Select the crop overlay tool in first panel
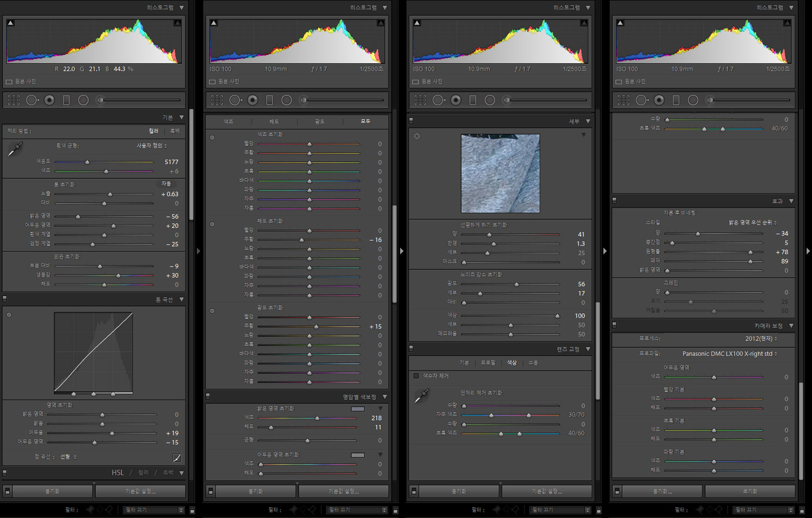Screen dimensions: 812x518 coord(14,100)
